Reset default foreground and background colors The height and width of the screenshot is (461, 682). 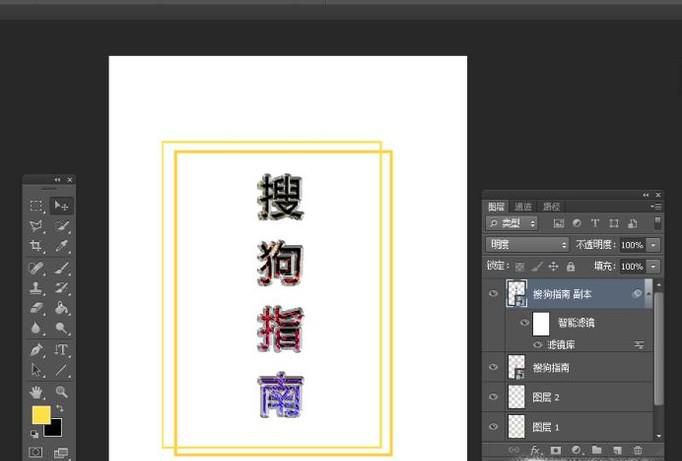click(x=34, y=434)
